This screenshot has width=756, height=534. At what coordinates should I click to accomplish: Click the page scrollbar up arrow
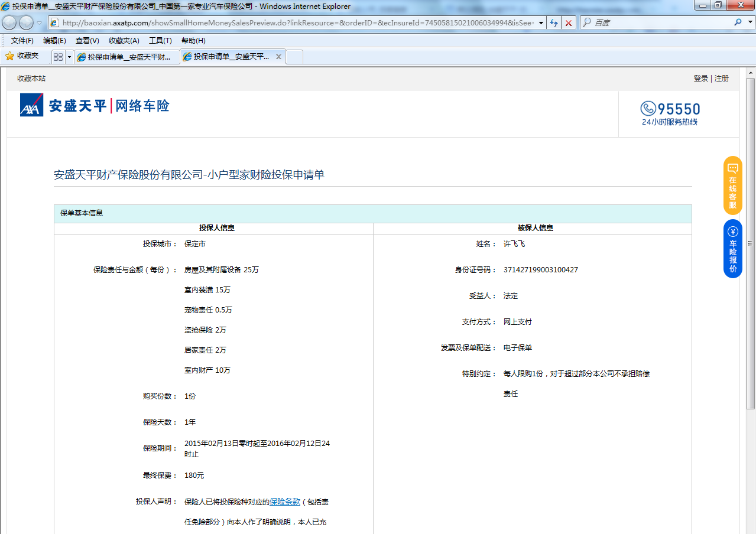pos(750,73)
